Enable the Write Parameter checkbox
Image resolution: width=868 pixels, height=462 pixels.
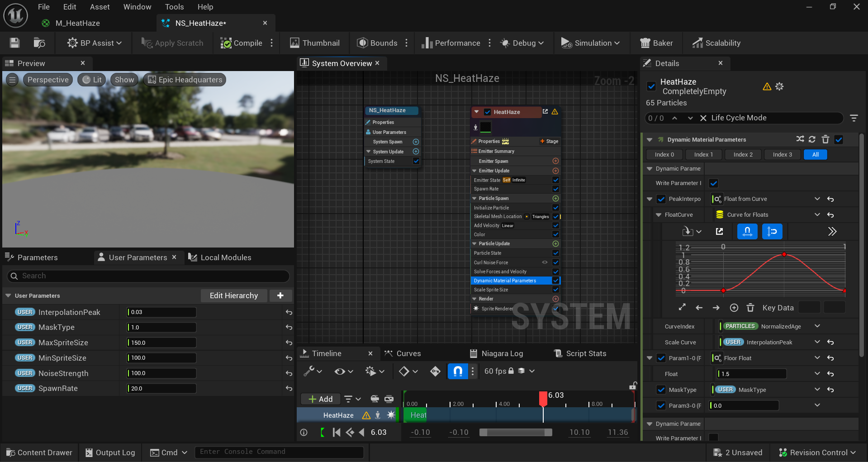(x=713, y=183)
